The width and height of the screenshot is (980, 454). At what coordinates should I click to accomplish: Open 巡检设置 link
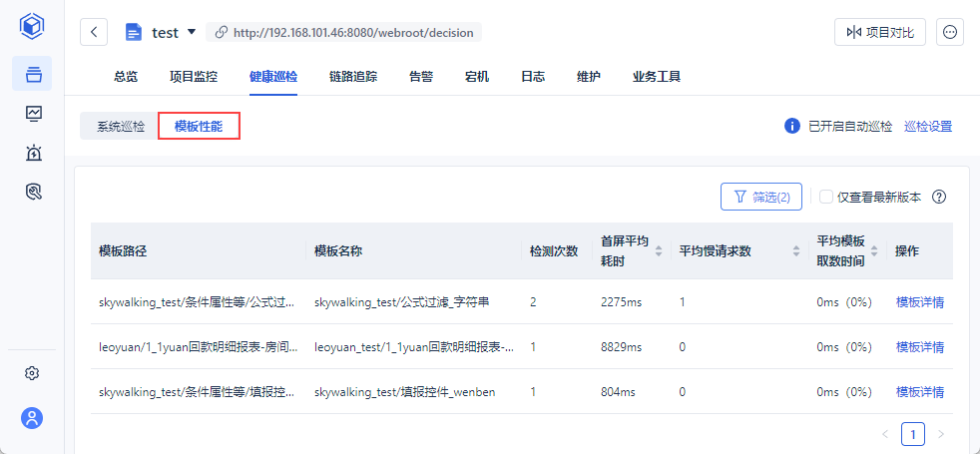tap(928, 127)
